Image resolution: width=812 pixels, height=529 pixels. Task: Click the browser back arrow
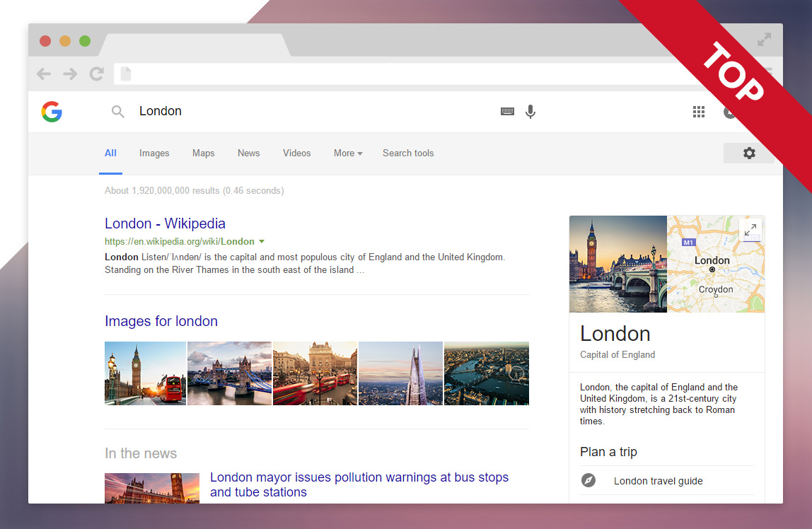[x=44, y=74]
